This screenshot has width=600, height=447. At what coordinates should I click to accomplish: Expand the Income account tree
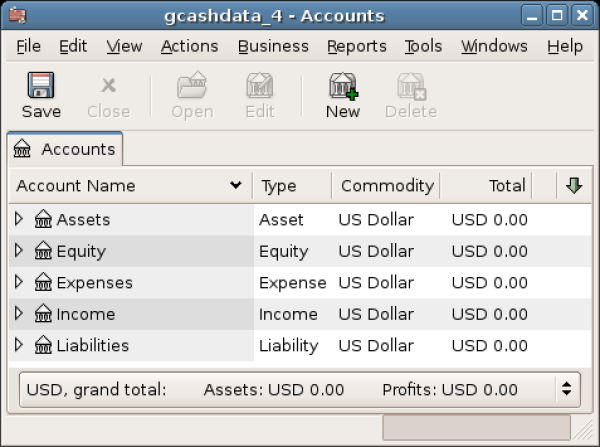[19, 314]
